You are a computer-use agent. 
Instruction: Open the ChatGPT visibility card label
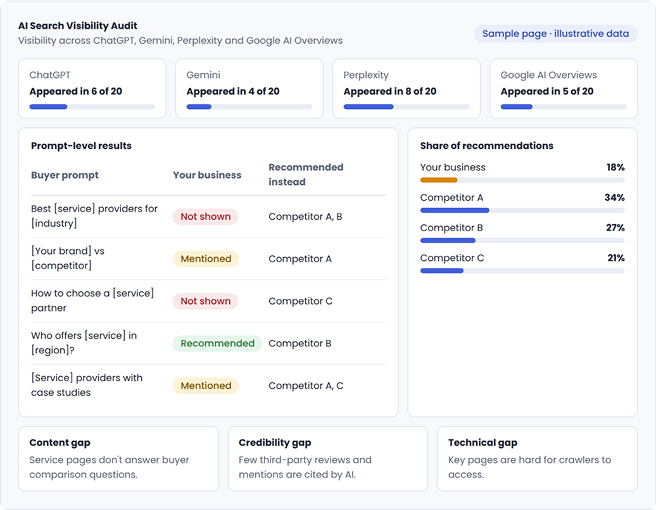coord(50,75)
